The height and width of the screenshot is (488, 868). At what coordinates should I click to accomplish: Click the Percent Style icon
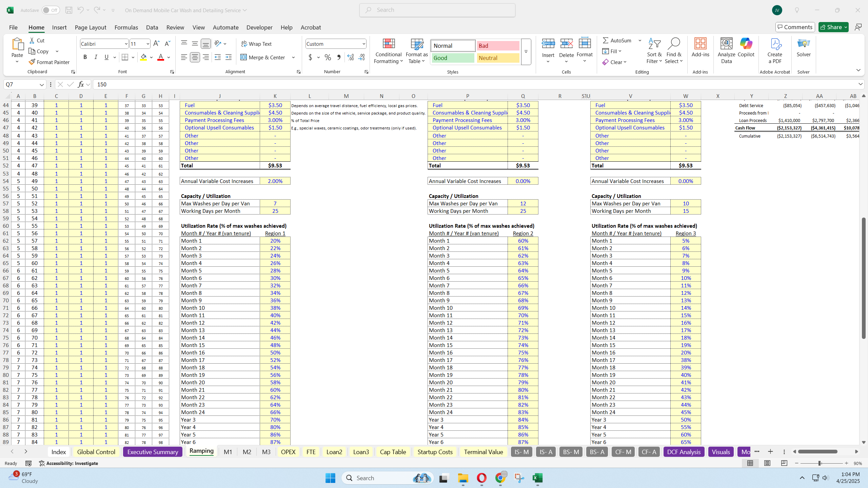click(x=327, y=57)
